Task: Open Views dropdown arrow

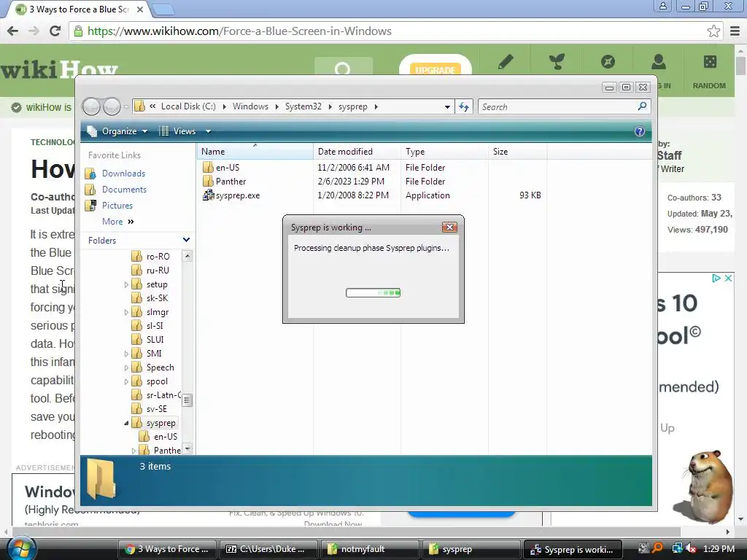Action: pyautogui.click(x=208, y=131)
